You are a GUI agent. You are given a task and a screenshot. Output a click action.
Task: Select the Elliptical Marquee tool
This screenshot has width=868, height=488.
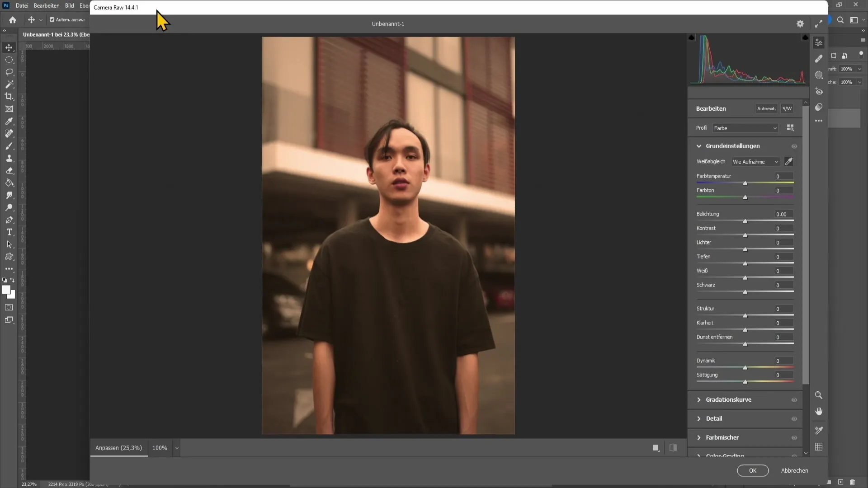tap(9, 60)
